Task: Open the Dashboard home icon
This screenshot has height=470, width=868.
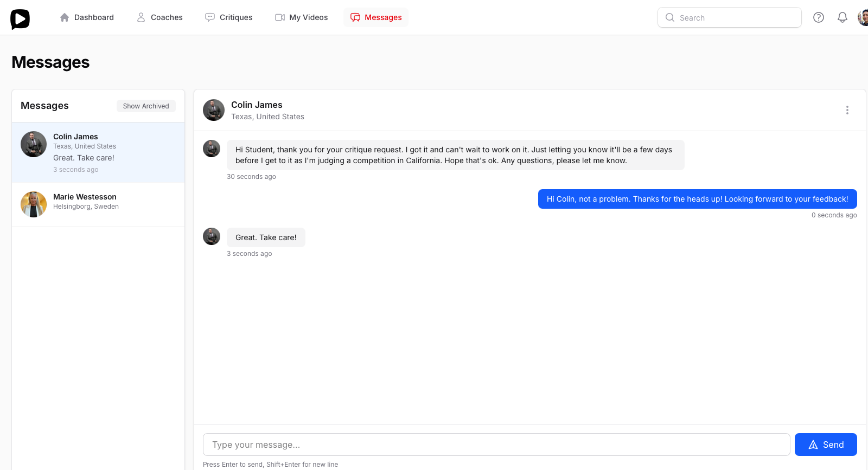Action: tap(63, 17)
